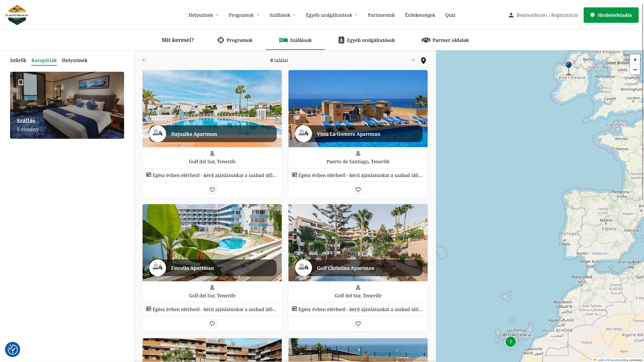This screenshot has width=644, height=362.
Task: Open the cookie settings icon
Action: tap(12, 350)
